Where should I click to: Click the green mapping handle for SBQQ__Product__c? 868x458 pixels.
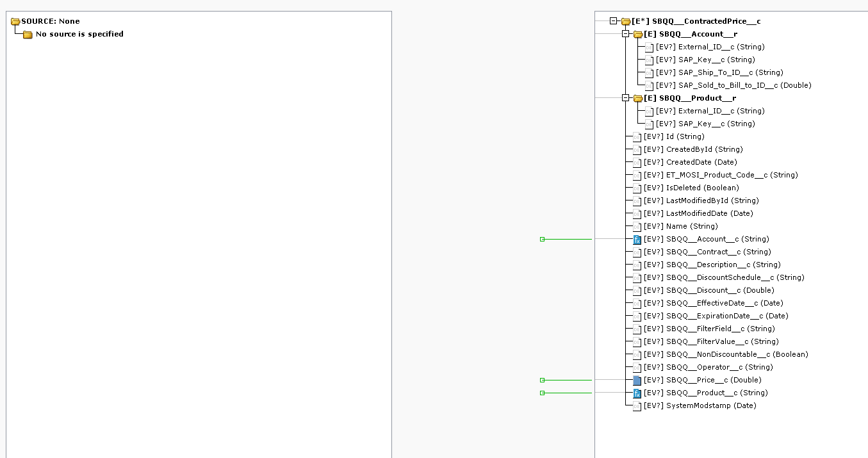(543, 393)
